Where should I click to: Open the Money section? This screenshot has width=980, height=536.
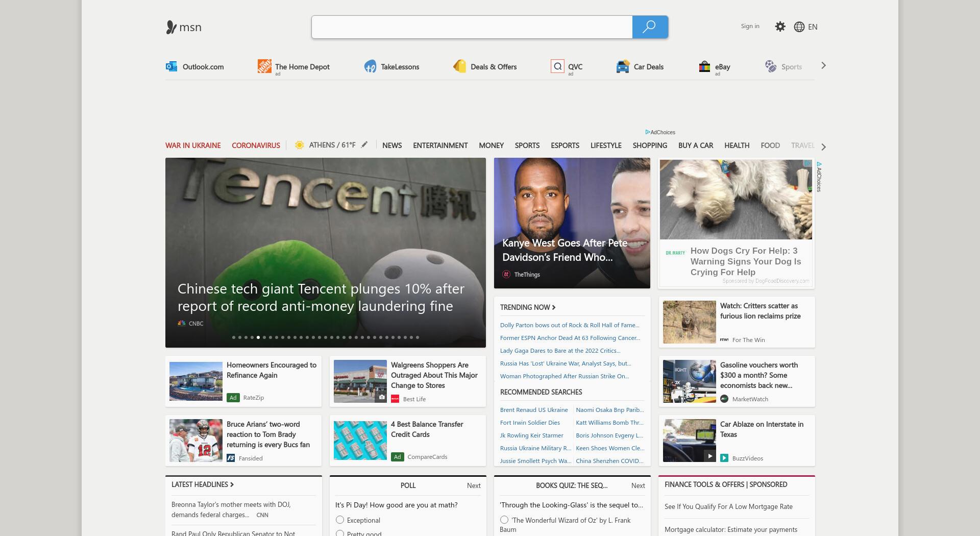pyautogui.click(x=491, y=145)
